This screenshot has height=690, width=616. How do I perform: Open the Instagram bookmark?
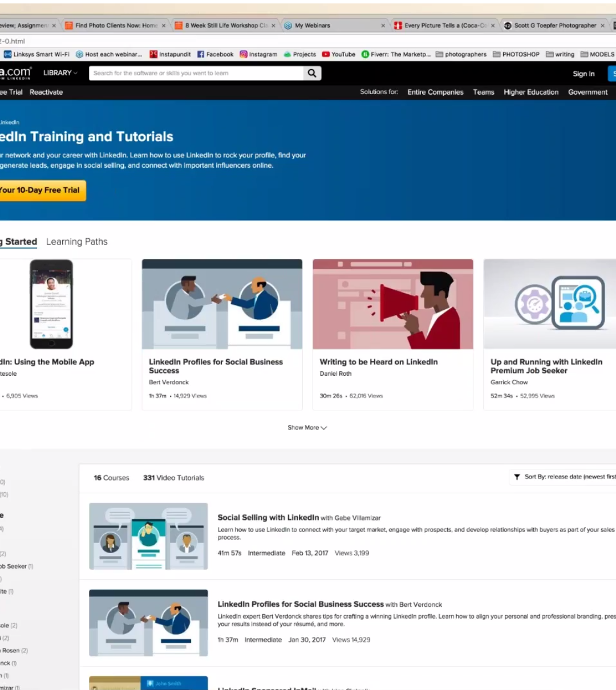click(x=258, y=55)
